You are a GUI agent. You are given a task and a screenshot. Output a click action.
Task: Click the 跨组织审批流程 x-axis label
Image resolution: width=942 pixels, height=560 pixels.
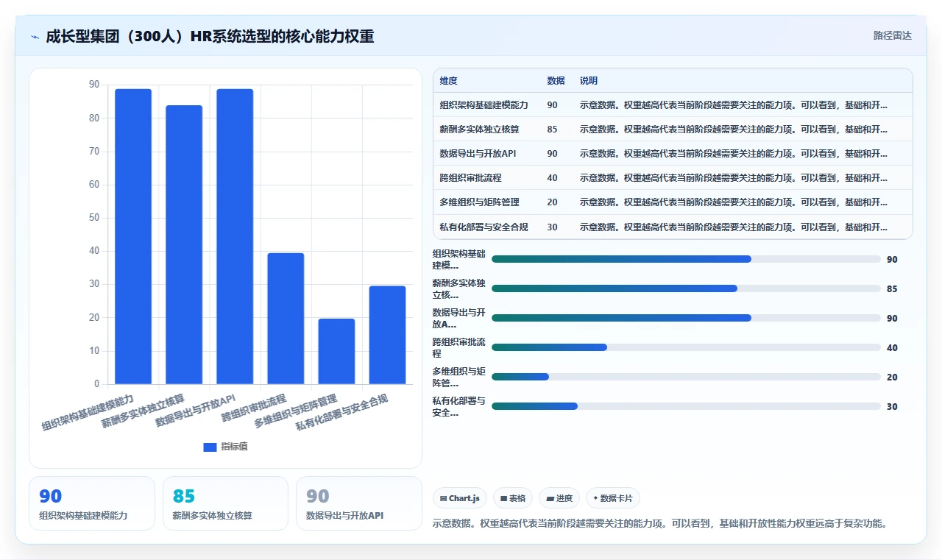pos(254,408)
